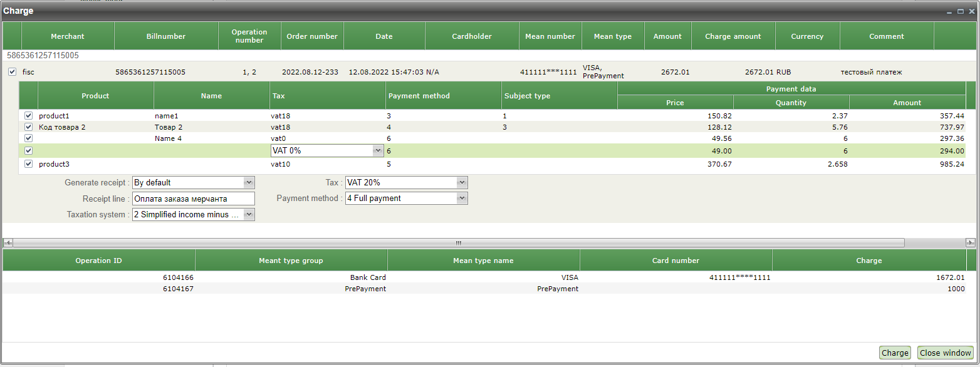The height and width of the screenshot is (367, 980).
Task: Toggle checkbox for product1 row
Action: point(28,116)
